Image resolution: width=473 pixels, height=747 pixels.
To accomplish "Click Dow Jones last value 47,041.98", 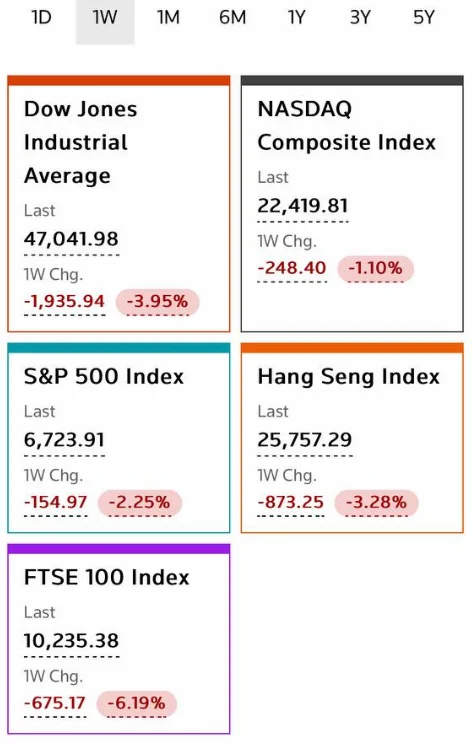I will click(71, 239).
